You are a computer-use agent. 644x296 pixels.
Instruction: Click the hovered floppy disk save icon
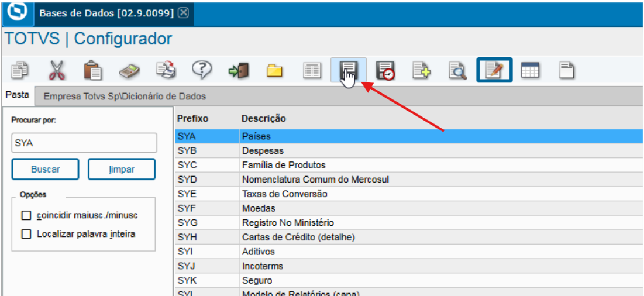(x=348, y=70)
